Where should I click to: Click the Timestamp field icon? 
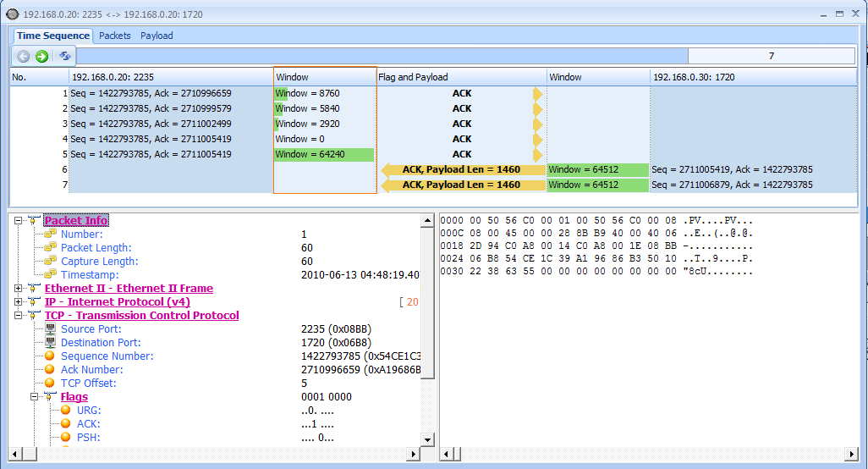pyautogui.click(x=51, y=273)
